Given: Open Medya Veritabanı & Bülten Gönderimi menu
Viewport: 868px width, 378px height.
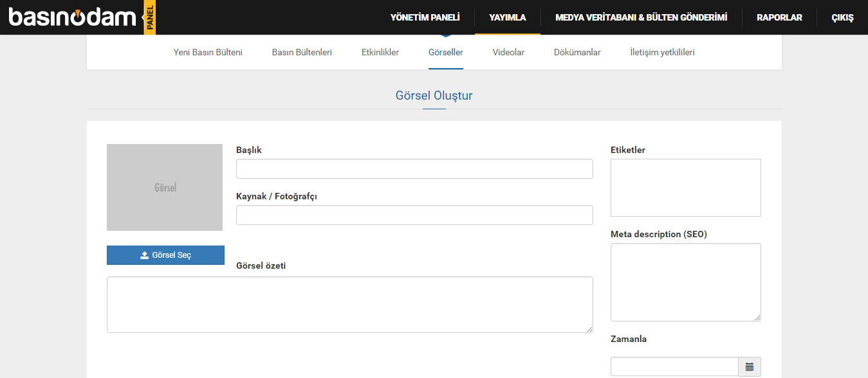Looking at the screenshot, I should [x=642, y=17].
